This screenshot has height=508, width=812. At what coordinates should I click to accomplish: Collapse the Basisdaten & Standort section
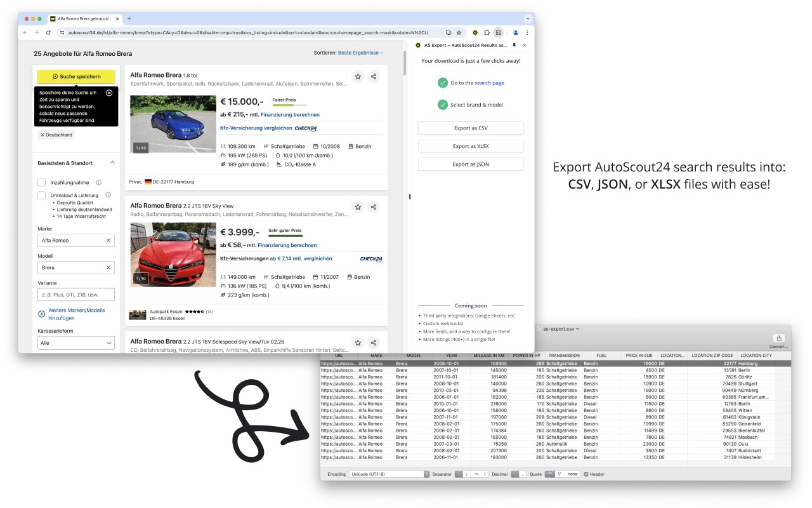[112, 163]
